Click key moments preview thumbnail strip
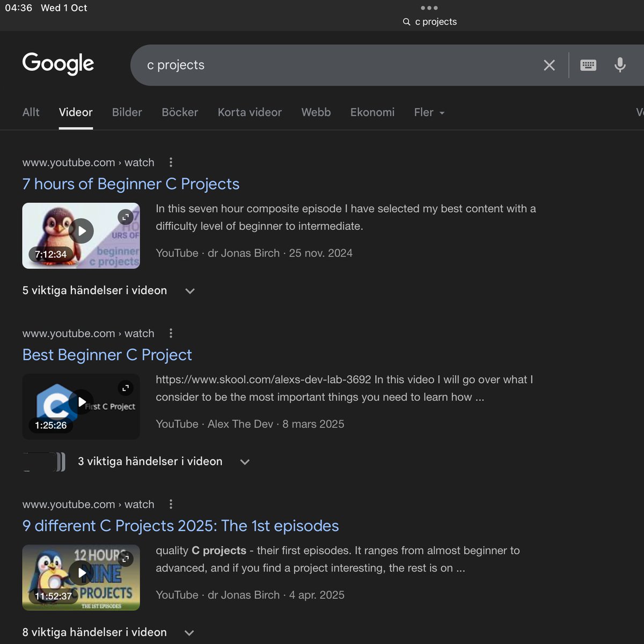 pyautogui.click(x=44, y=462)
